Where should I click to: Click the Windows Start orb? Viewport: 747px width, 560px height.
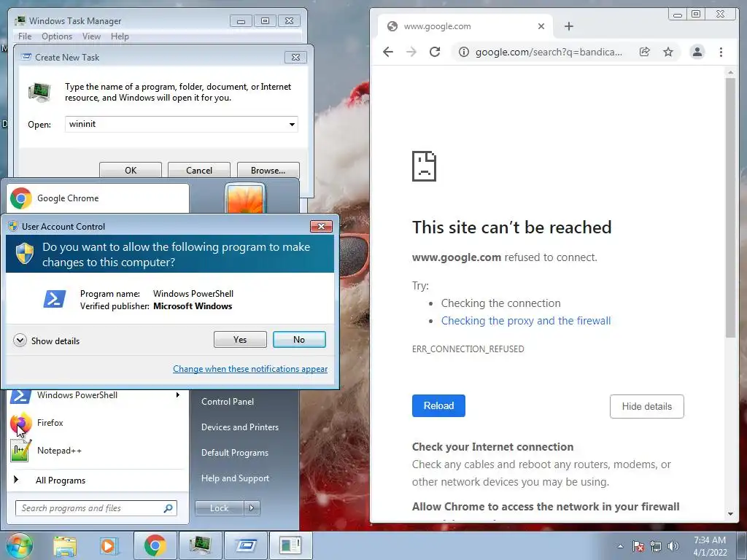click(18, 545)
